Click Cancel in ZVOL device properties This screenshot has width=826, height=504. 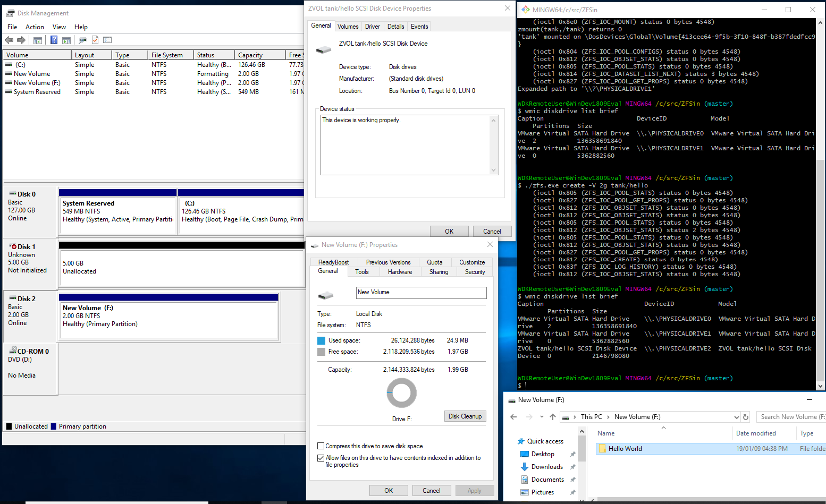tap(492, 232)
